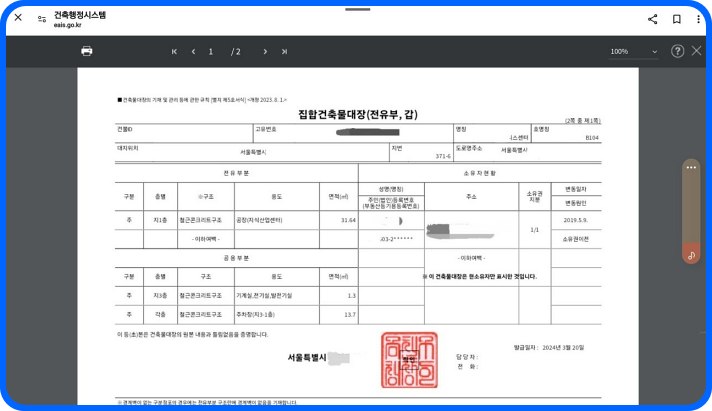This screenshot has width=712, height=411.
Task: Select the room name value B104
Action: click(592, 138)
